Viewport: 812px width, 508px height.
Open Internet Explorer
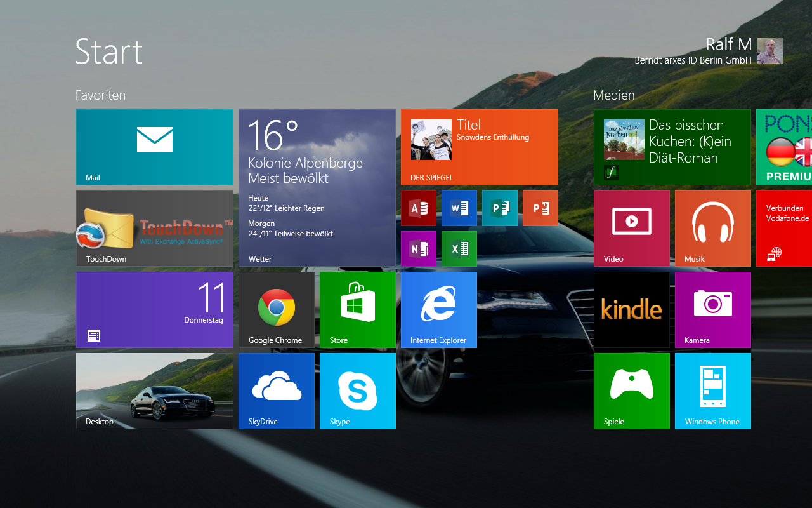439,310
